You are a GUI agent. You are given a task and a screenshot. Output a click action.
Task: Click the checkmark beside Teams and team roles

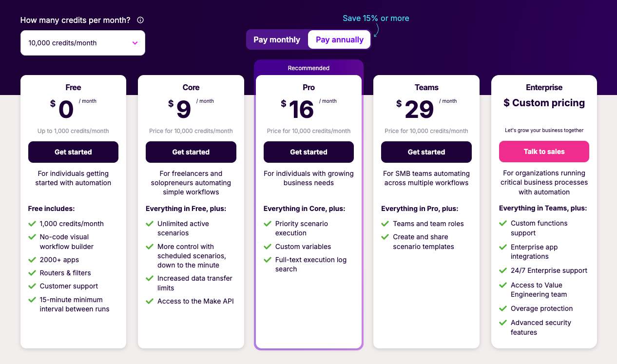point(385,224)
